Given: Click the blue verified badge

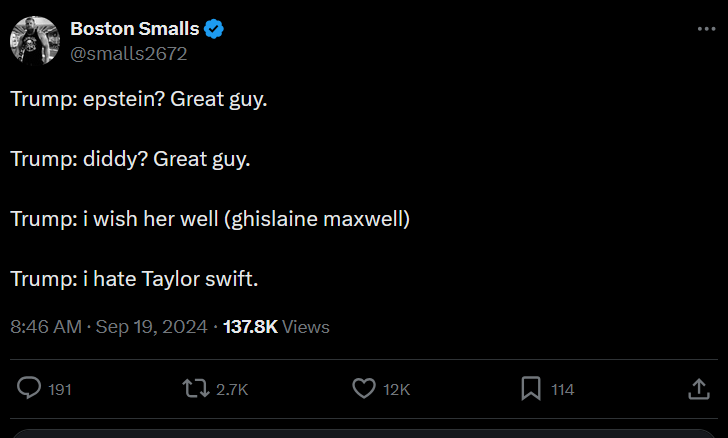Looking at the screenshot, I should pos(214,29).
